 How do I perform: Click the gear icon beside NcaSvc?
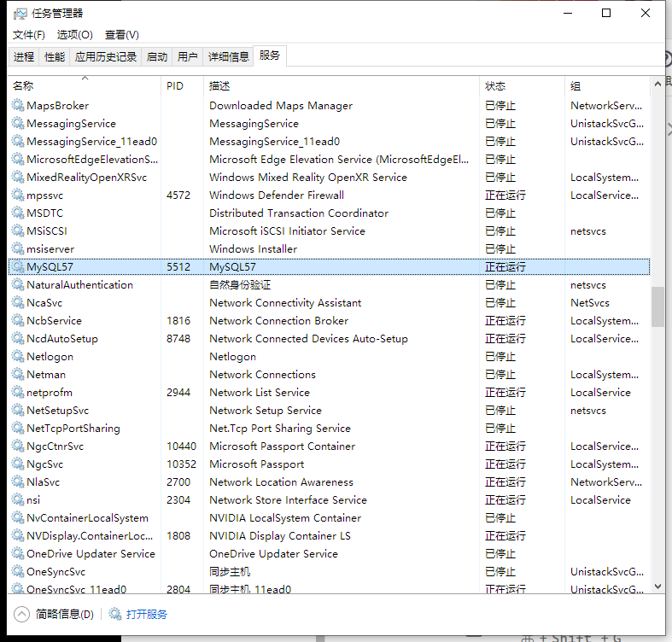click(x=18, y=302)
